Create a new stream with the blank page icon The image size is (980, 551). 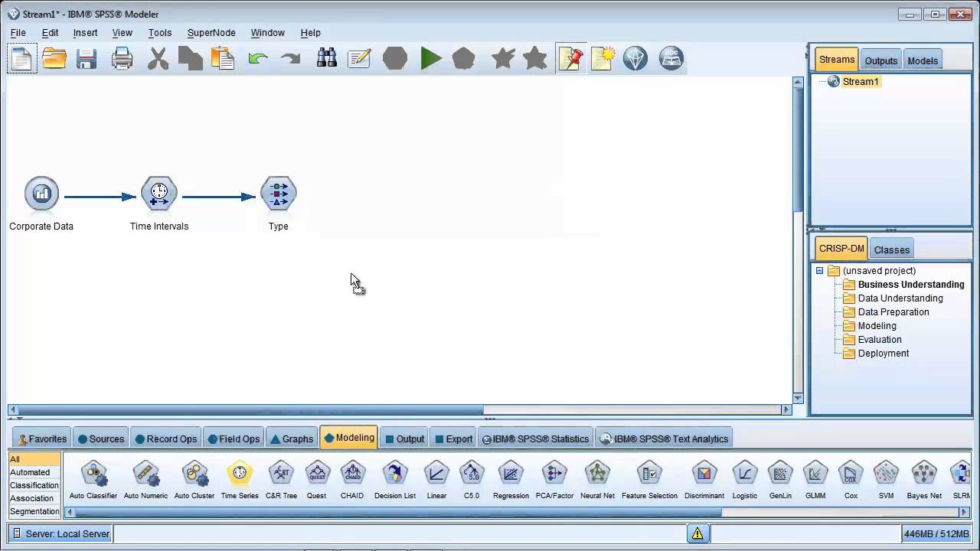click(22, 59)
